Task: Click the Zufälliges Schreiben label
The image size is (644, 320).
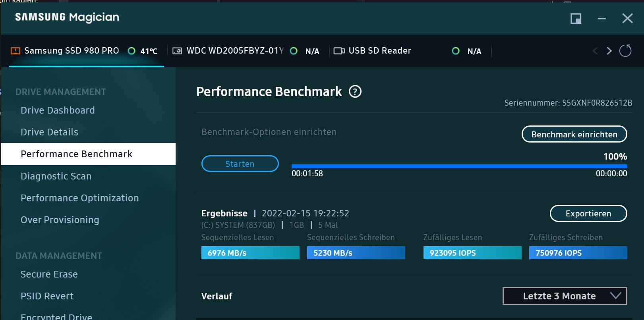Action: [566, 237]
